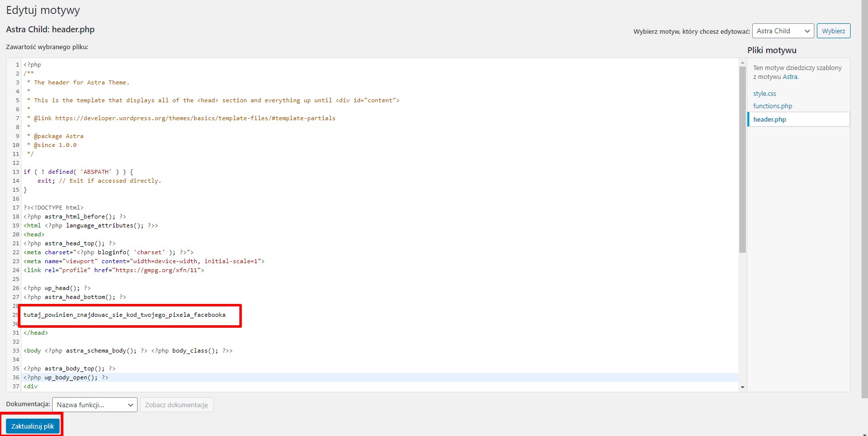Click the @since 1.0.0 comment line
Viewport: 868px width, 436px height.
pos(52,145)
